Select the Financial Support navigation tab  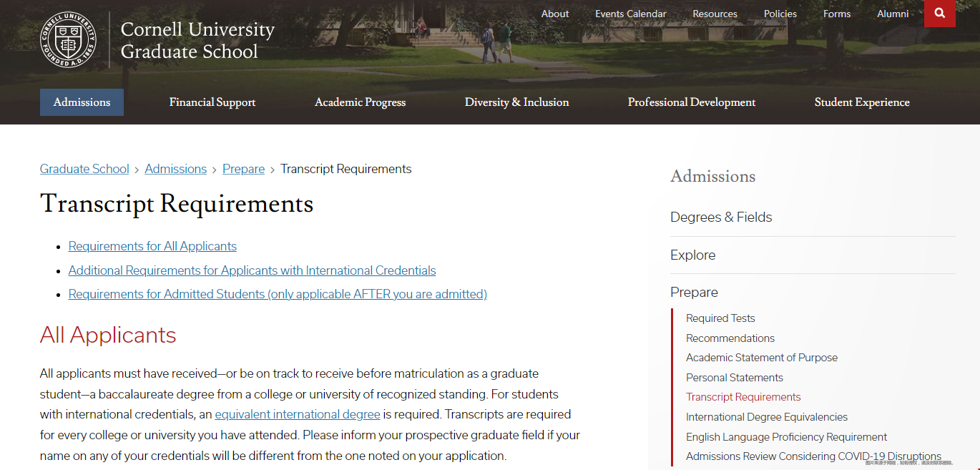(212, 102)
